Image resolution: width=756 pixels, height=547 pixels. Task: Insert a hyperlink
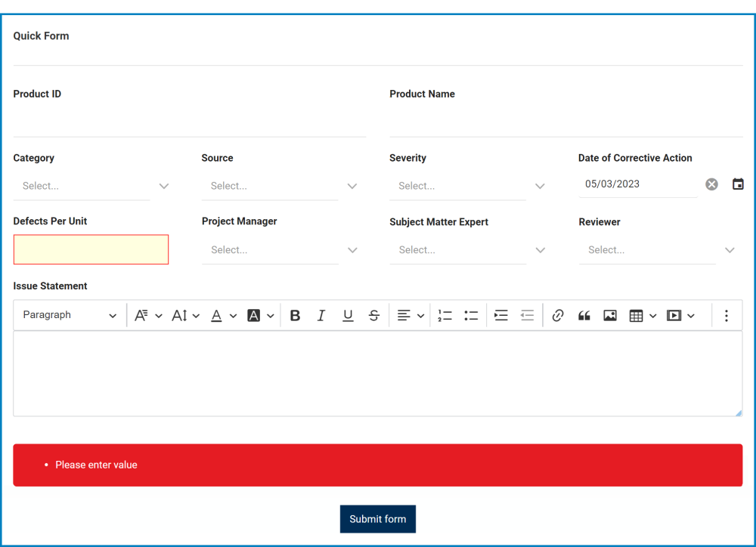[557, 315]
